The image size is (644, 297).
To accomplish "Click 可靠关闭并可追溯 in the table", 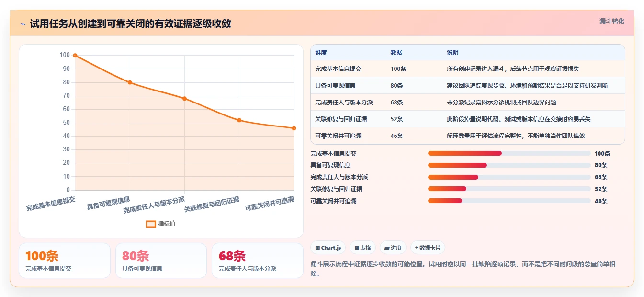I will (x=338, y=136).
